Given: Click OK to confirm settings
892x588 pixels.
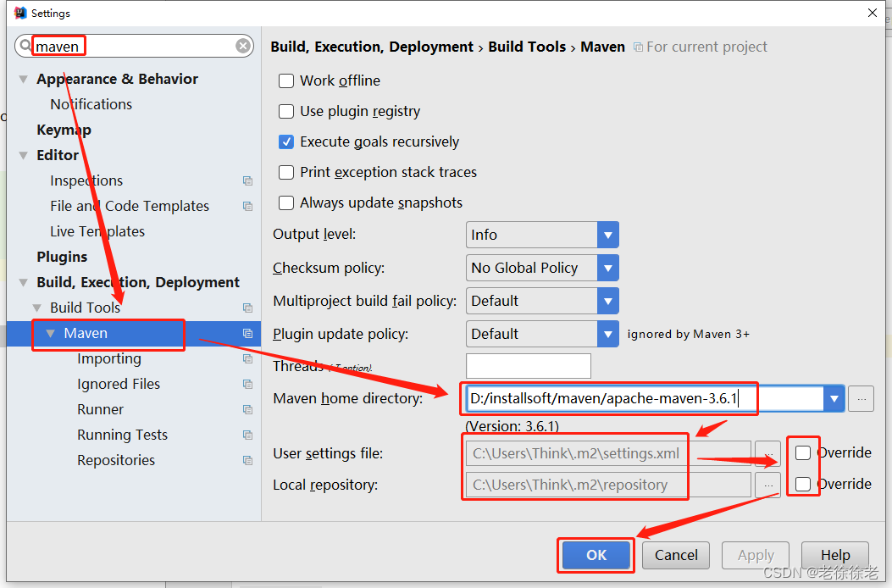Looking at the screenshot, I should [596, 556].
